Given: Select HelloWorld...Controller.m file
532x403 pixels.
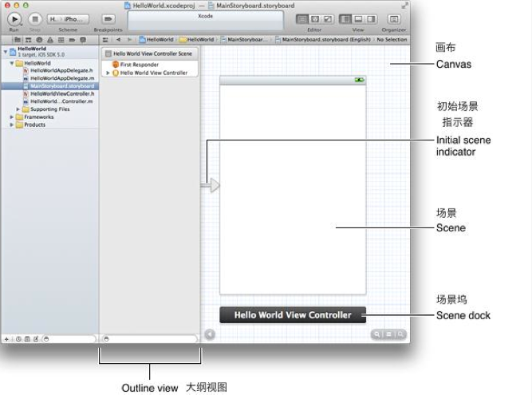Looking at the screenshot, I should (50, 101).
